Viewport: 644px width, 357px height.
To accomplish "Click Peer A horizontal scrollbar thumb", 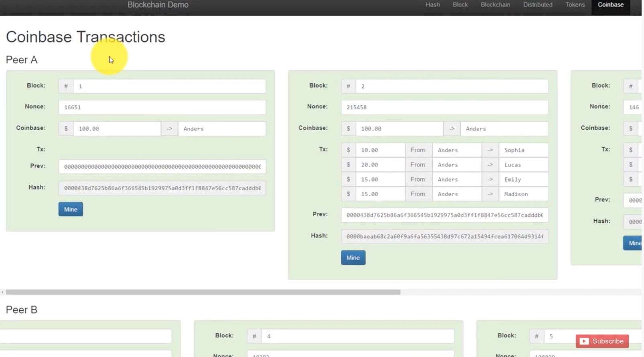I will click(x=203, y=292).
